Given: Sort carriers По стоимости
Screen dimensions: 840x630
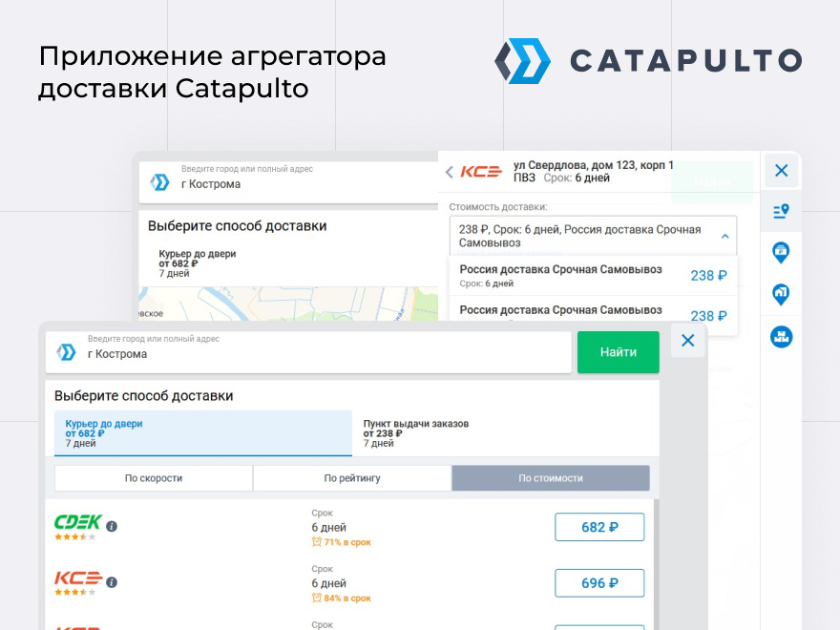Looking at the screenshot, I should (551, 478).
